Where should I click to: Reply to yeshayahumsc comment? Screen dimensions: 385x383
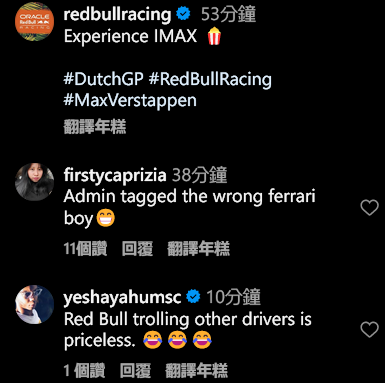point(135,371)
